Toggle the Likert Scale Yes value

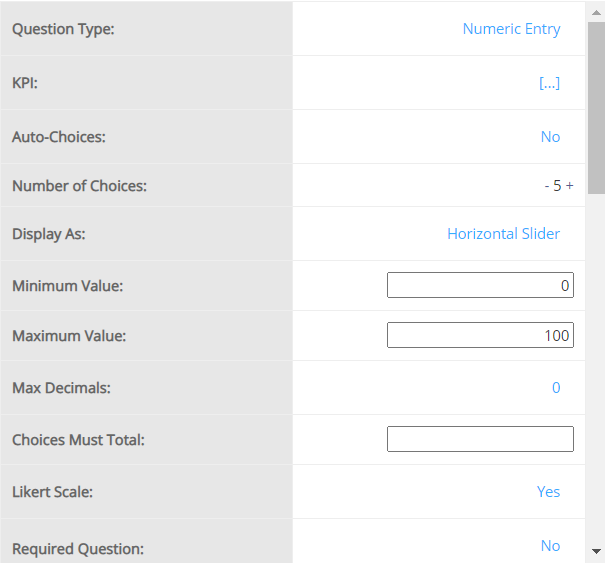tap(548, 492)
